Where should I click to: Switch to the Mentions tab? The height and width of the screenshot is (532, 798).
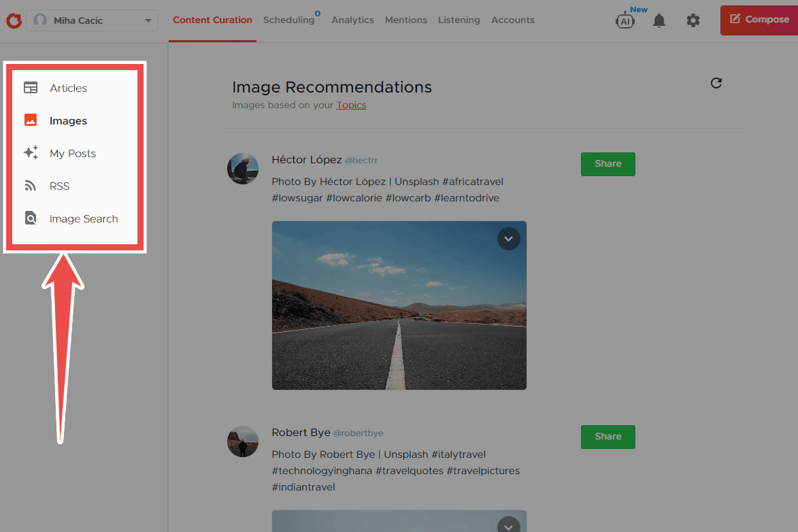point(406,20)
